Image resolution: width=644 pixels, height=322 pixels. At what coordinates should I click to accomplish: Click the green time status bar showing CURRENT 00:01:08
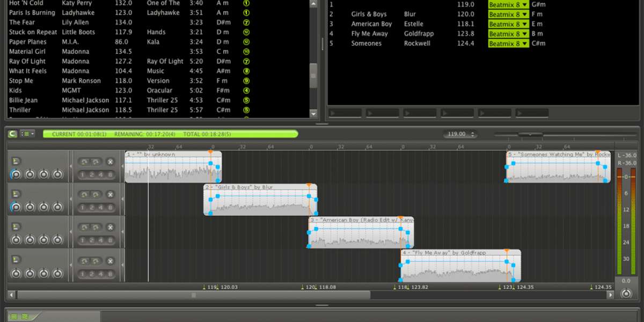[x=171, y=134]
